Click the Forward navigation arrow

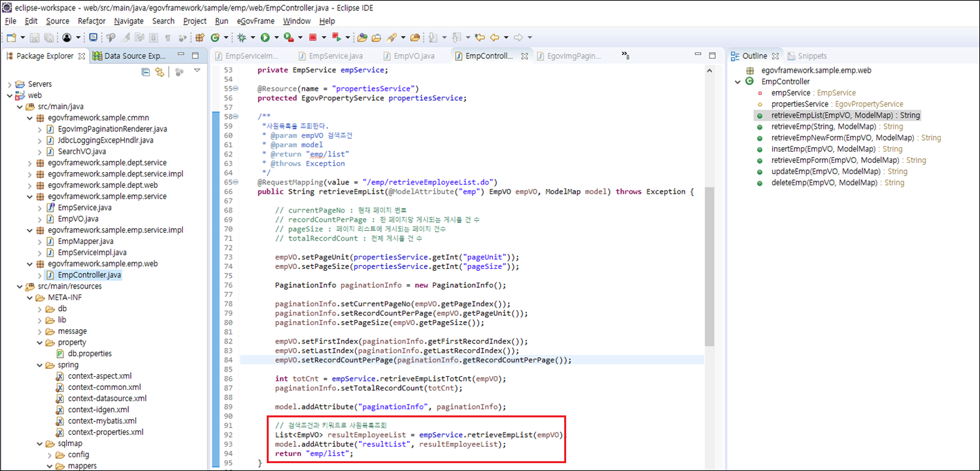(518, 37)
